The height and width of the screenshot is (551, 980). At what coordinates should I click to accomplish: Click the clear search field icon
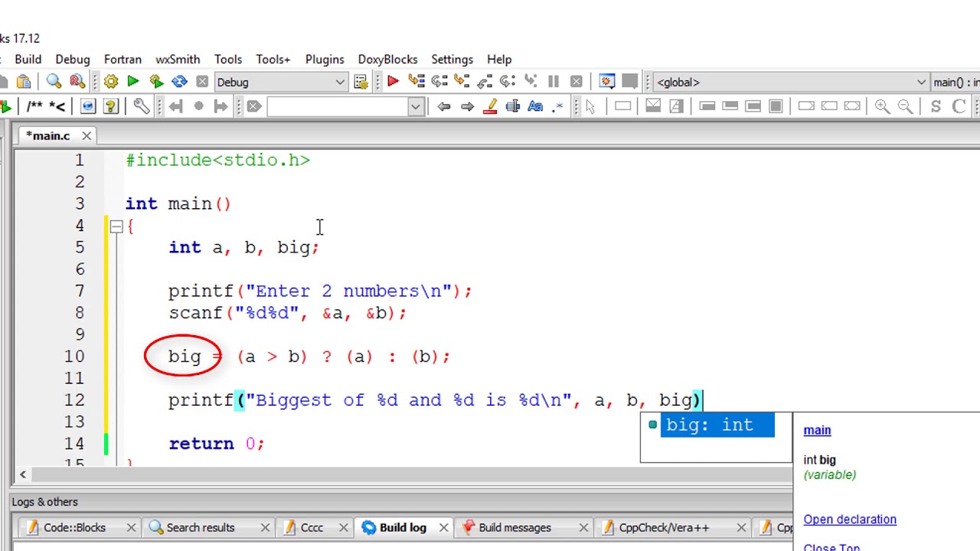click(x=254, y=106)
